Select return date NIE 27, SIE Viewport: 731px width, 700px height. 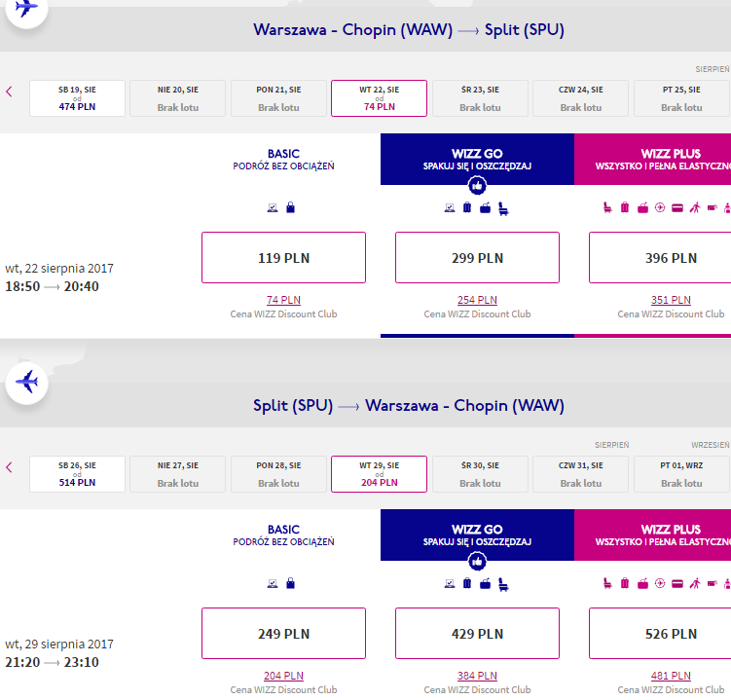coord(177,474)
